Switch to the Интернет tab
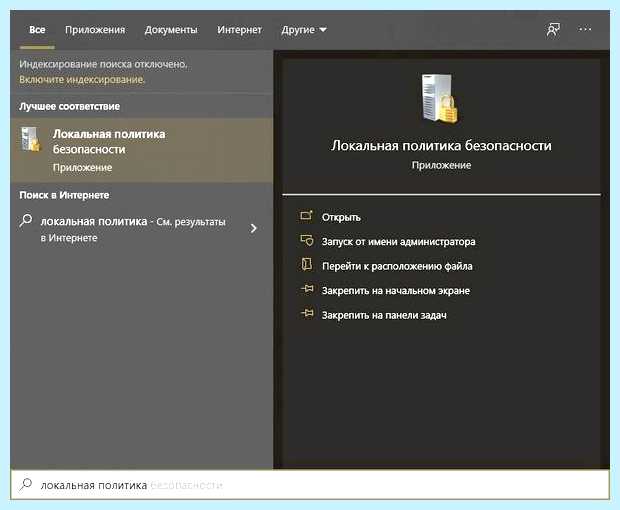Viewport: 620px width, 510px height. click(x=239, y=30)
